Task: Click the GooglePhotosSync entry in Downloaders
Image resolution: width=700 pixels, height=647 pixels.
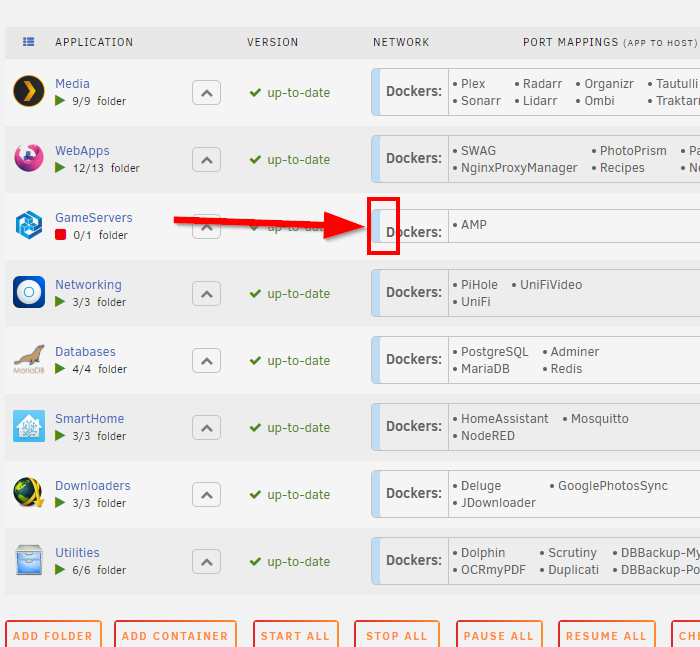Action: click(613, 485)
